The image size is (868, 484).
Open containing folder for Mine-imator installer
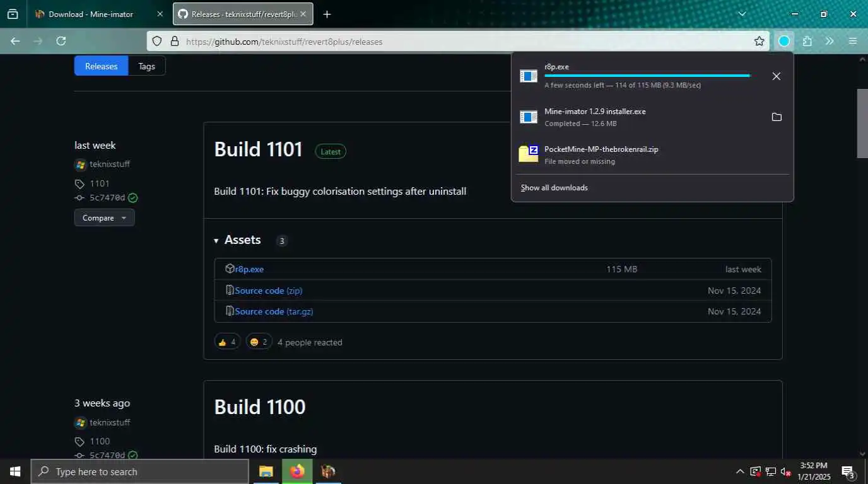click(x=777, y=117)
